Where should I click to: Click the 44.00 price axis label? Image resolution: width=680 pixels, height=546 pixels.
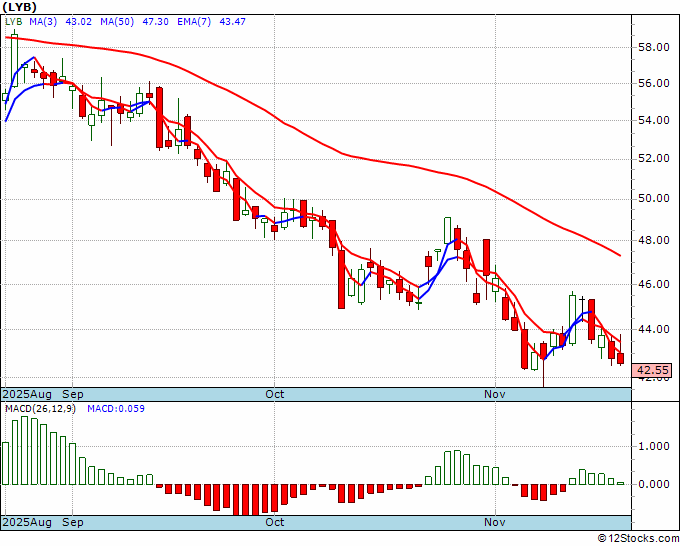(x=654, y=329)
